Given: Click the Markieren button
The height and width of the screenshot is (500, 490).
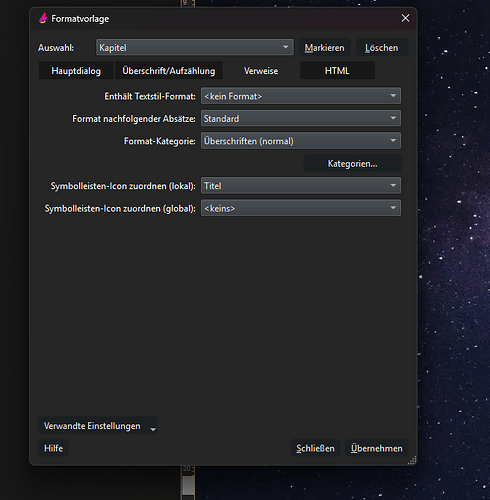Looking at the screenshot, I should tap(324, 47).
